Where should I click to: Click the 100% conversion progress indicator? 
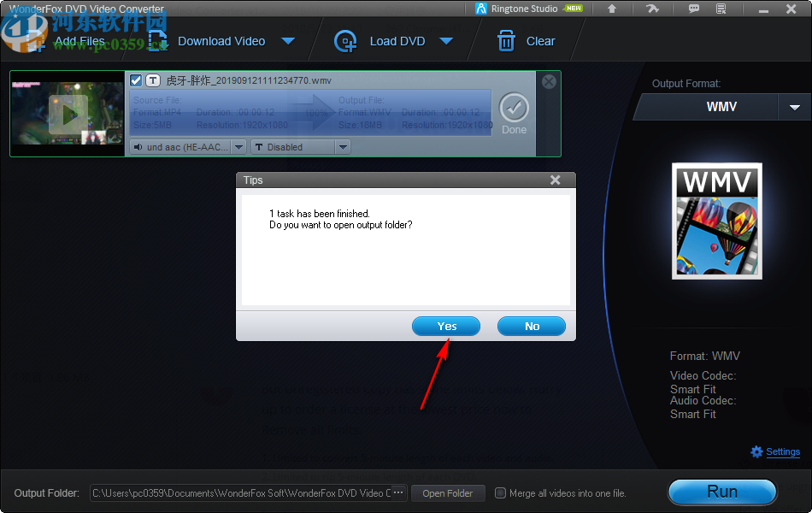pyautogui.click(x=316, y=111)
